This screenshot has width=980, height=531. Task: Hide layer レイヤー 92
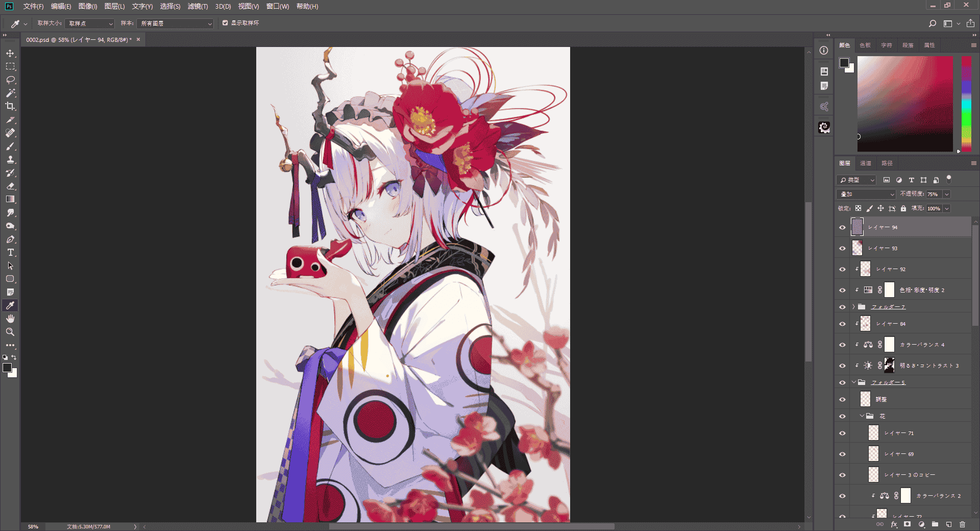[x=843, y=269]
